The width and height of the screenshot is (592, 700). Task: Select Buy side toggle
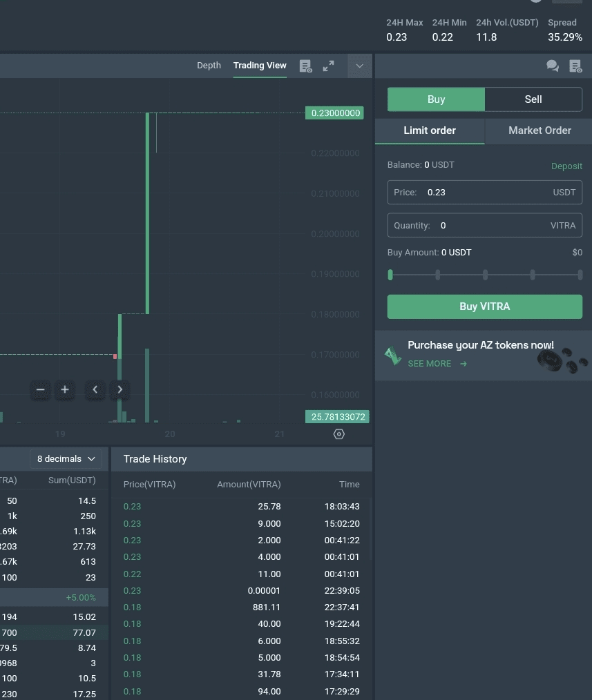[x=436, y=99]
